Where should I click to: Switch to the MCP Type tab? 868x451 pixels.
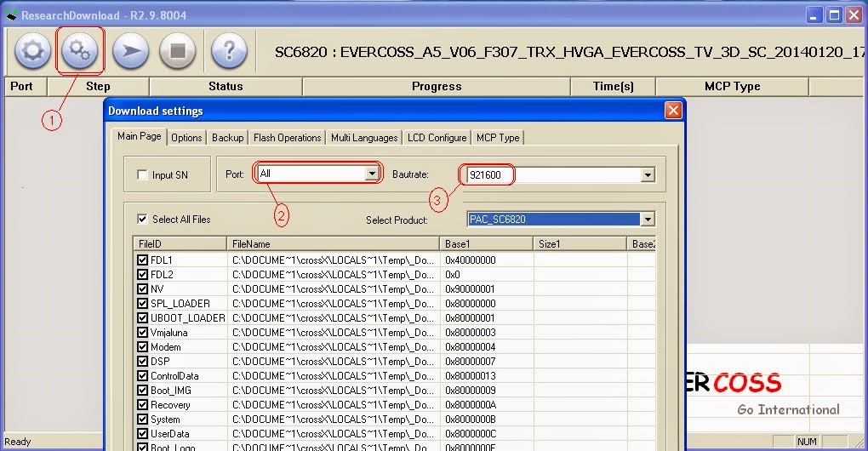tap(498, 138)
